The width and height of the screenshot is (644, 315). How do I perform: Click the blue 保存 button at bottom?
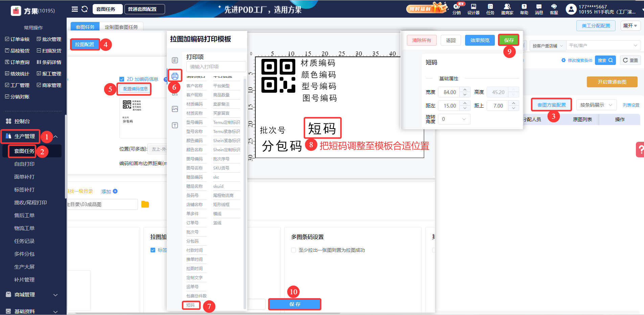click(295, 304)
